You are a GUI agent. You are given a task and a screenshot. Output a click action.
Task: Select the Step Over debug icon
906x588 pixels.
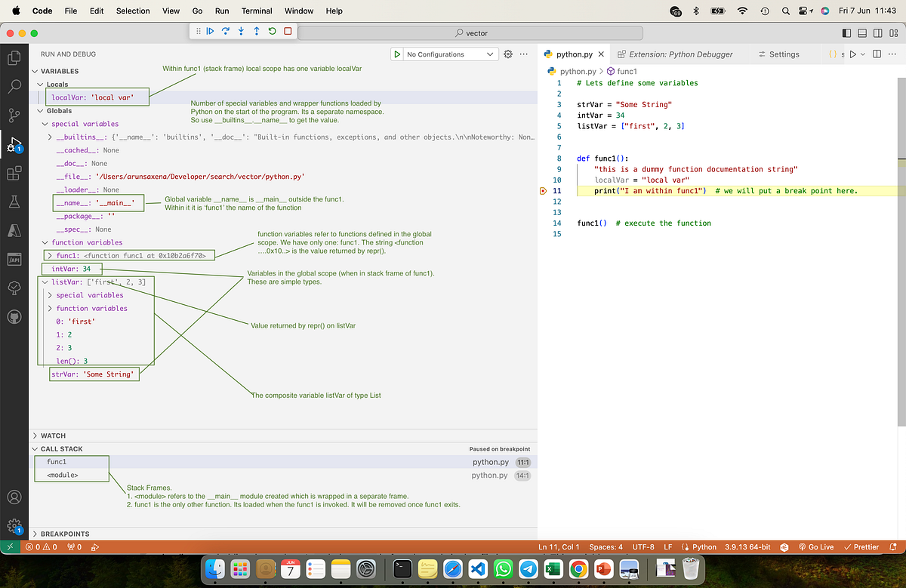click(225, 31)
